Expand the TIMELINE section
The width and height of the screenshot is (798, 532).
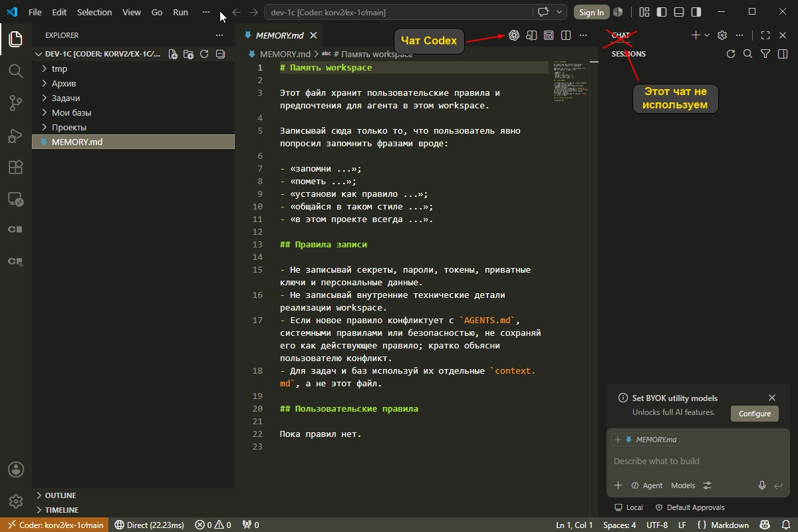[133, 510]
